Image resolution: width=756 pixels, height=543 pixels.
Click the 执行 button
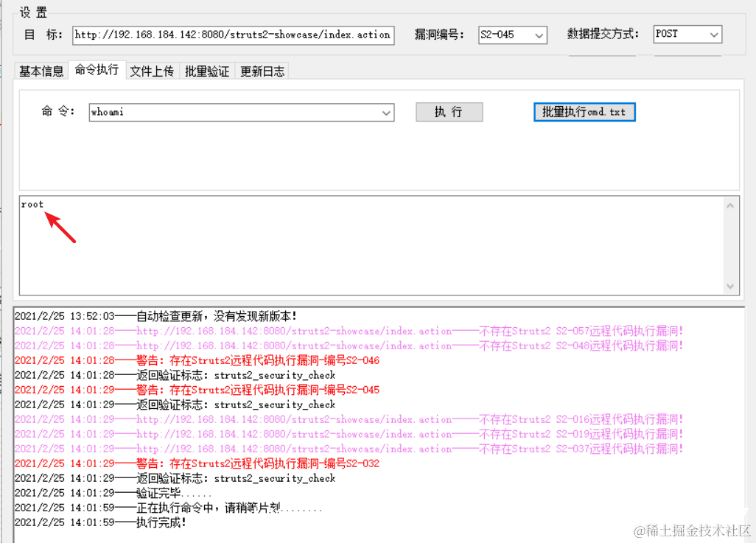click(x=449, y=112)
